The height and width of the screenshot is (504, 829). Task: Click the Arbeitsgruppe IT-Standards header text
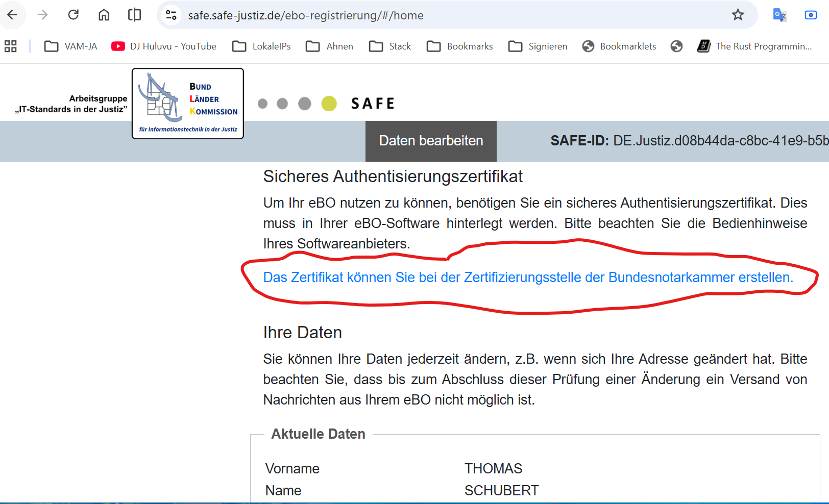tap(71, 104)
